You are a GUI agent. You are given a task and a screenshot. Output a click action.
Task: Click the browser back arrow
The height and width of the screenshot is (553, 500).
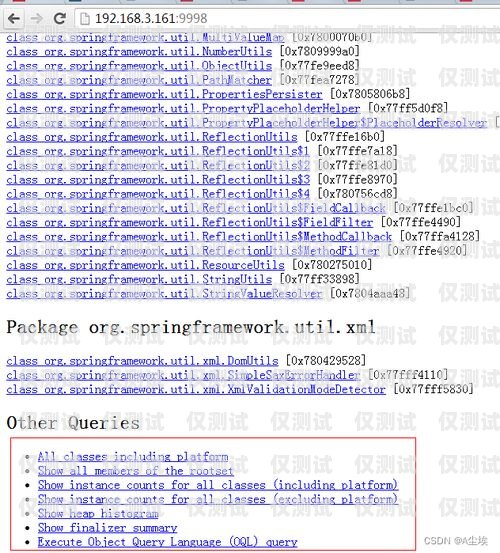click(14, 18)
